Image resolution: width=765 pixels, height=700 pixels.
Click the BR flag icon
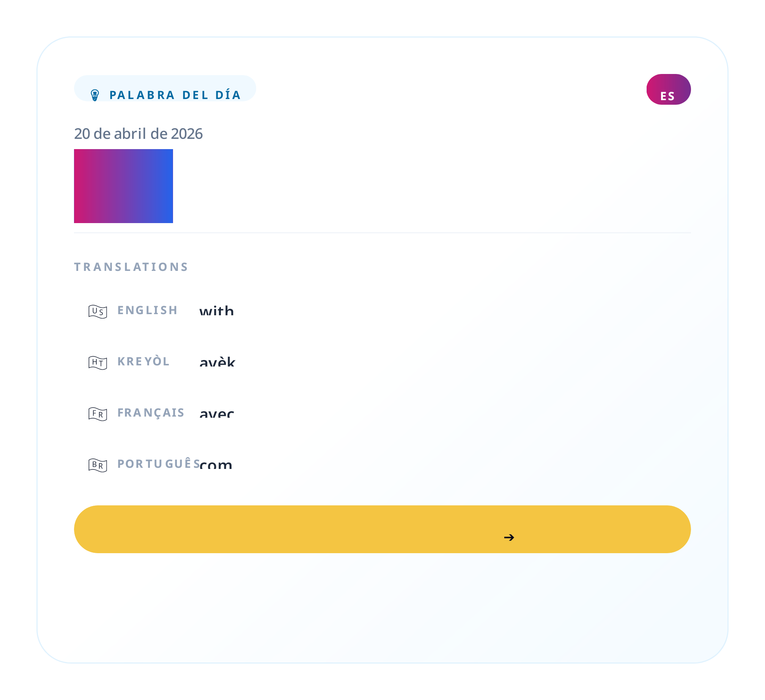coord(98,465)
